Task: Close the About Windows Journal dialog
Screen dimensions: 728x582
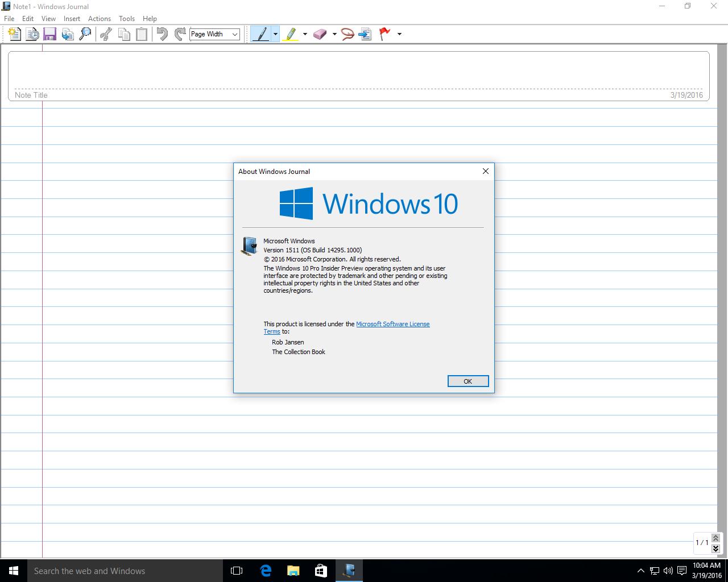Action: pos(486,171)
